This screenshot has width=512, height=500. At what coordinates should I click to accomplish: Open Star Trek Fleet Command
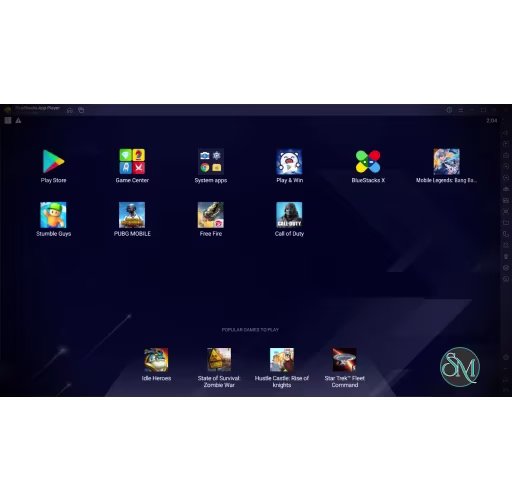(x=344, y=360)
